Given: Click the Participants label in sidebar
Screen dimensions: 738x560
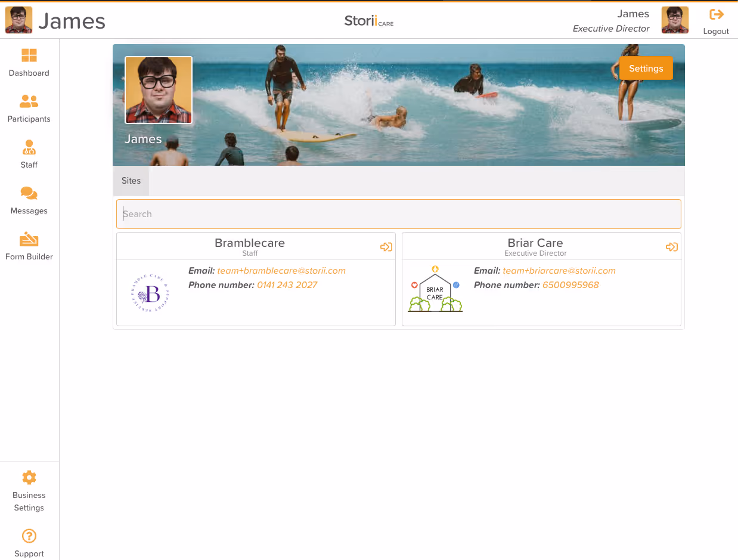Looking at the screenshot, I should pos(29,119).
